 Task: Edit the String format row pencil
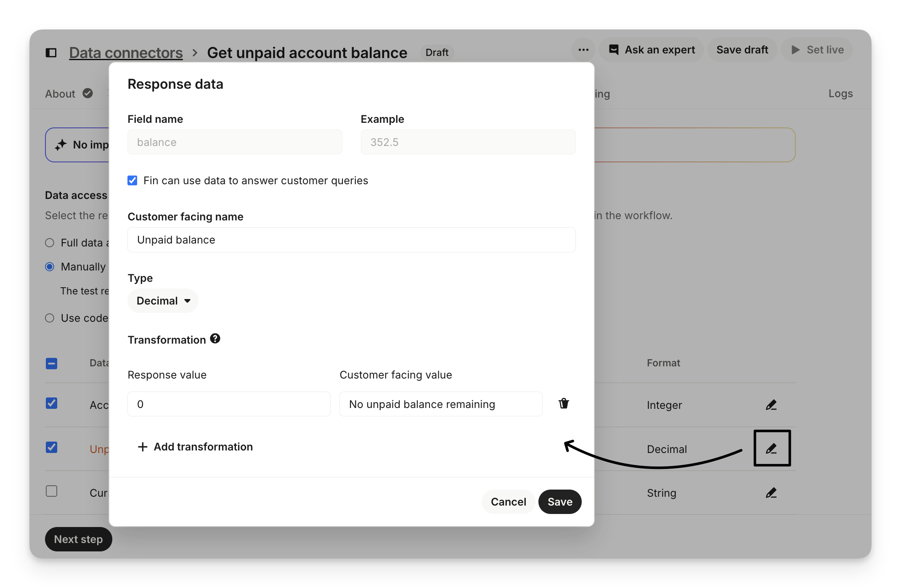[x=771, y=493]
